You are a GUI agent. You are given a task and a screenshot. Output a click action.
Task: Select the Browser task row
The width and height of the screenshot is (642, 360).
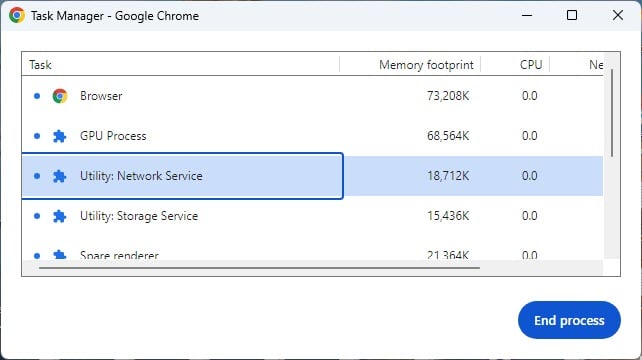(312, 96)
